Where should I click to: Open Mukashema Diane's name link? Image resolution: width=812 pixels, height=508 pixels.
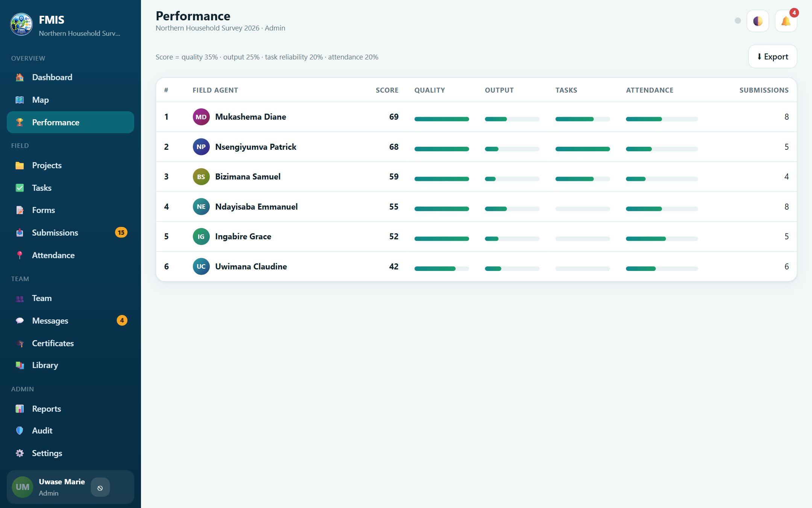(250, 117)
